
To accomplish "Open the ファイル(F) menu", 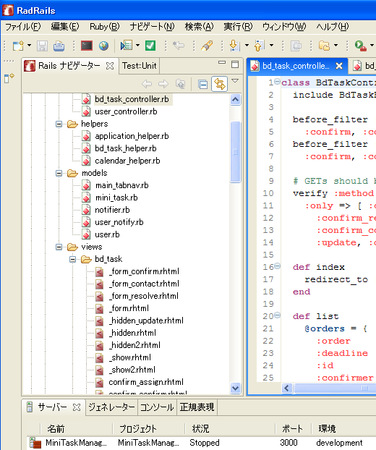I will click(x=23, y=27).
